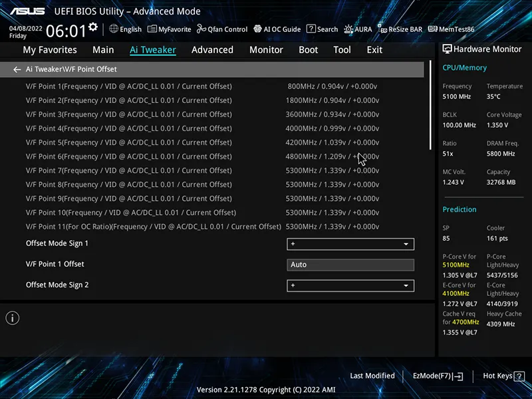Click the back arrow beside V/F Point Offset
The image size is (532, 399).
click(x=17, y=69)
